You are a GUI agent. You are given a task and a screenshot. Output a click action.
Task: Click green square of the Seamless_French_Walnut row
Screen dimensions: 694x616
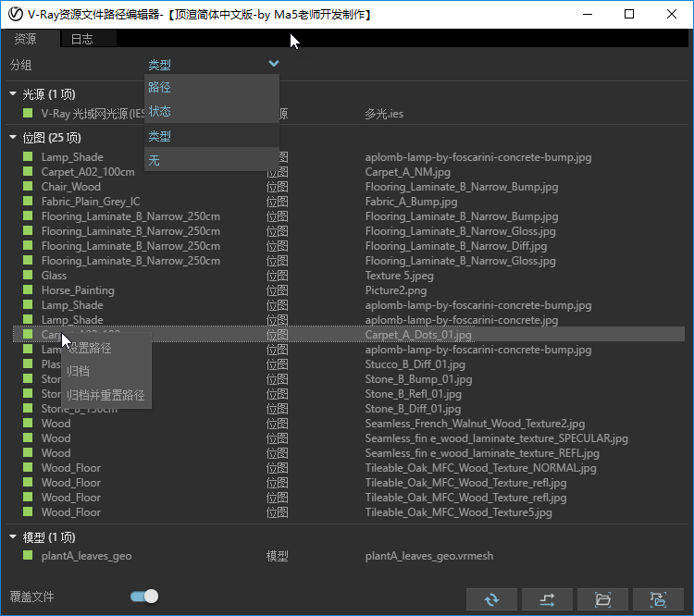coord(28,423)
